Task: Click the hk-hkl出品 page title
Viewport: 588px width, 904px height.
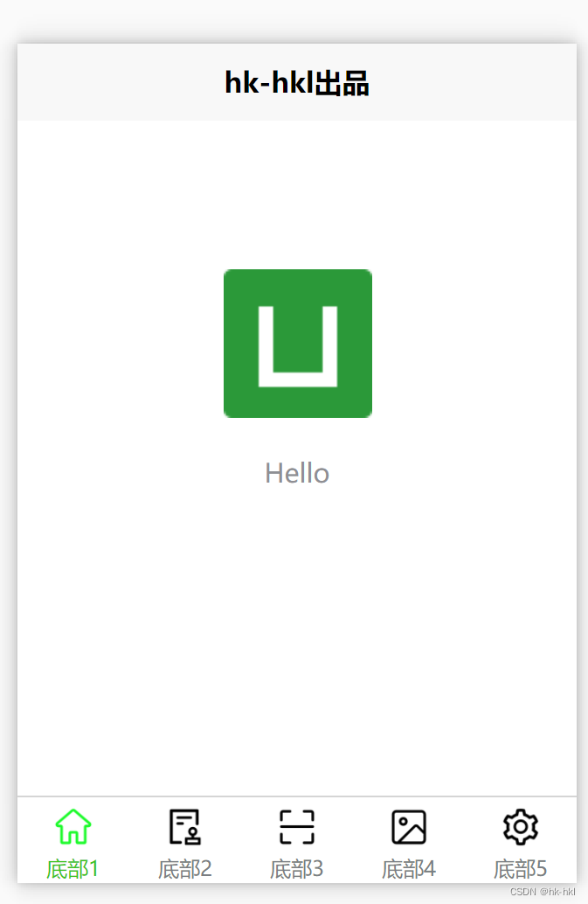Action: click(296, 82)
